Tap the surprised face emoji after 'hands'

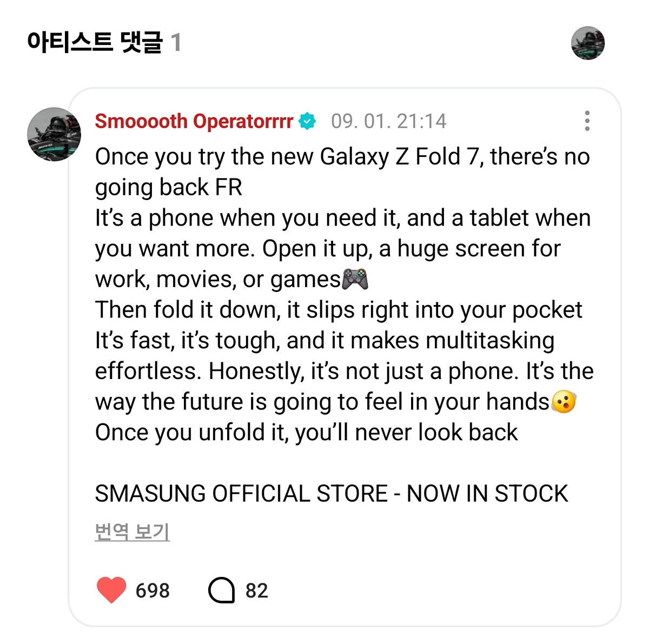(564, 402)
